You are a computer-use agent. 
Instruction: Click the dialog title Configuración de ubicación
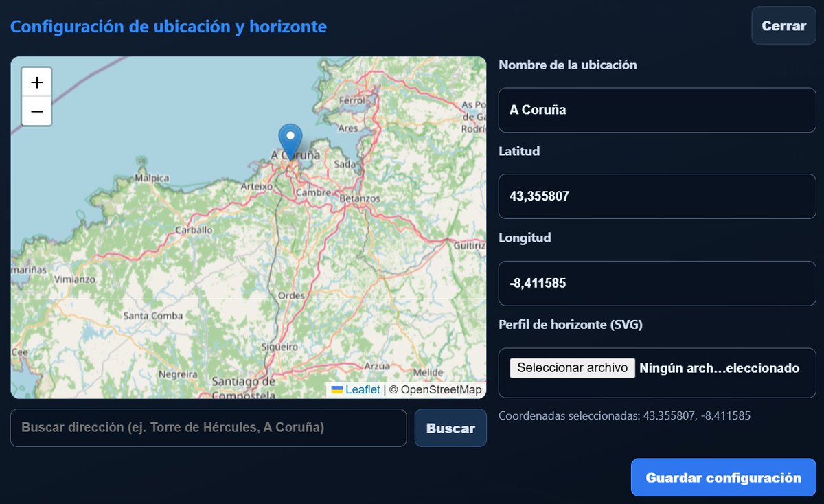click(168, 27)
